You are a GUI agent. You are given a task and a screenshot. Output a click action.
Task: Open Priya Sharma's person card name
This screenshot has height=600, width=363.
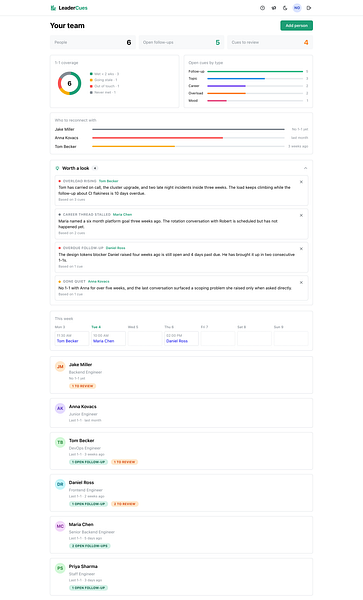click(83, 566)
